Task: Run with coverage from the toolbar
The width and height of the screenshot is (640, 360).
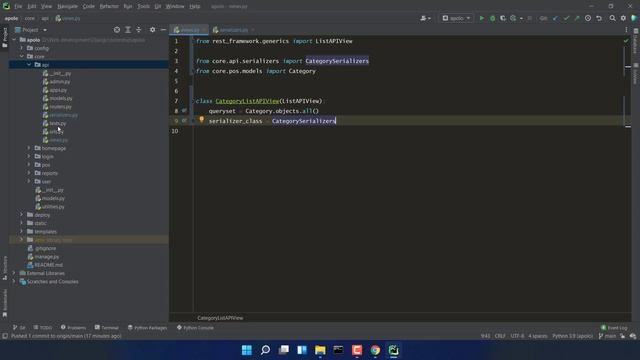Action: tap(503, 18)
